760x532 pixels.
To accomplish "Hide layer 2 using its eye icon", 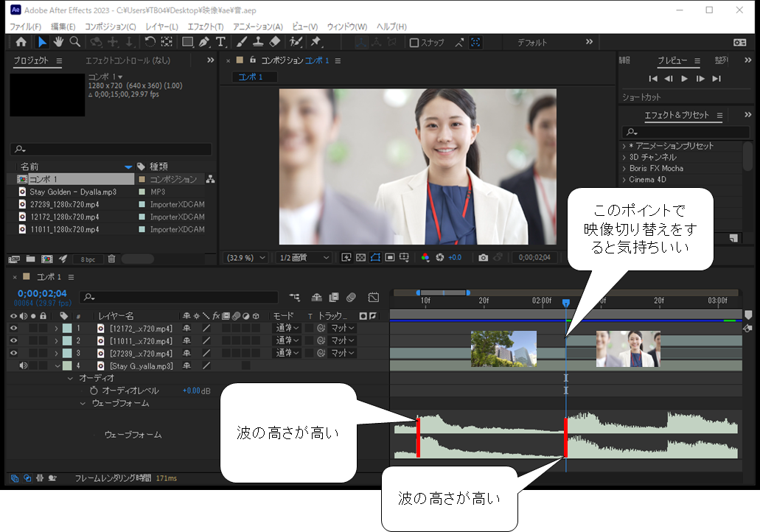I will (13, 340).
